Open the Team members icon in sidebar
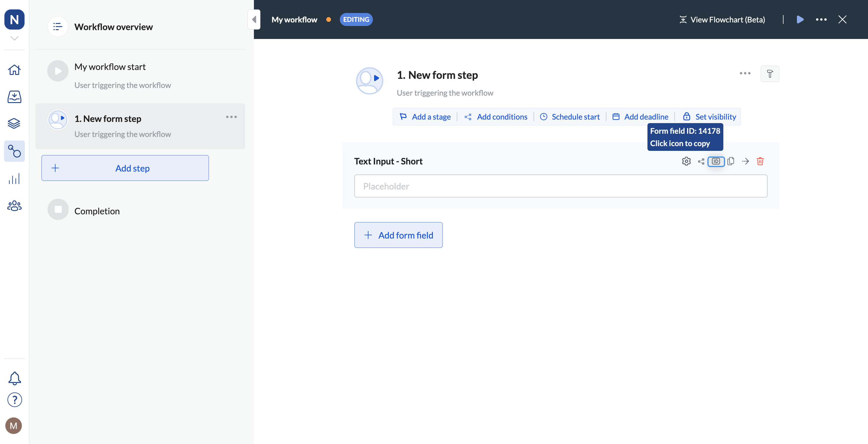Viewport: 868px width, 444px height. 14,206
